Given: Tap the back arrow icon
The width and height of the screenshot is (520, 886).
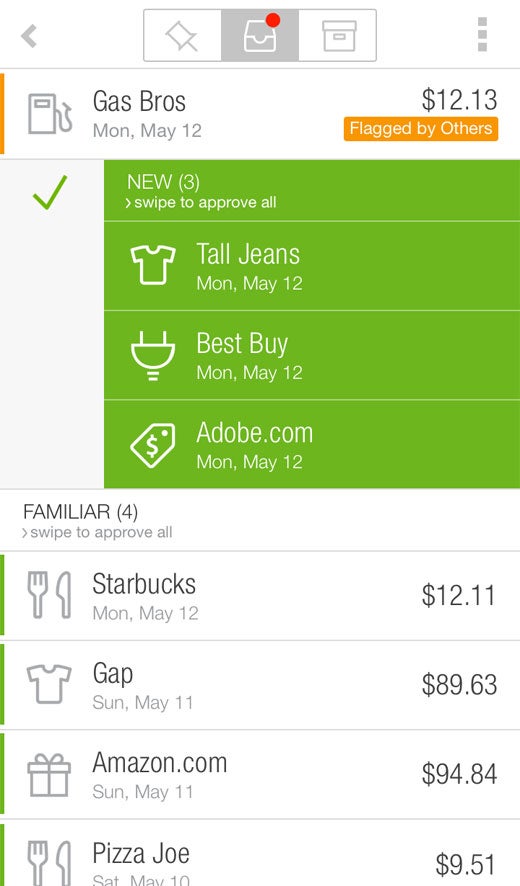Looking at the screenshot, I should (29, 36).
